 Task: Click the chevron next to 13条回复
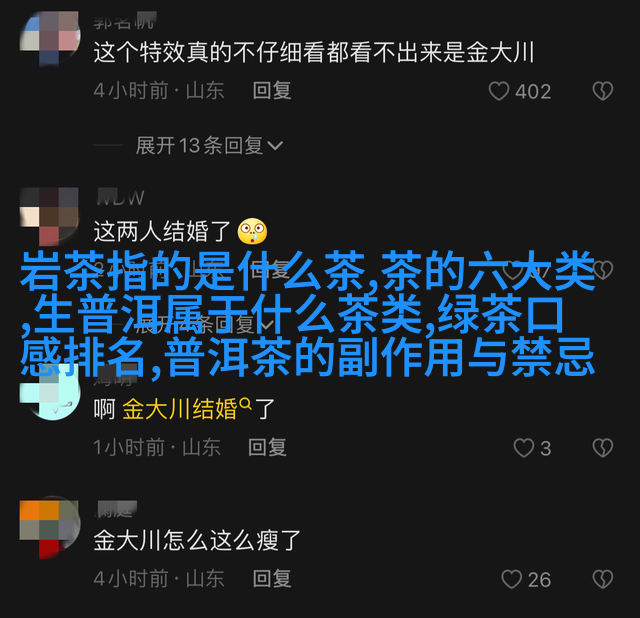pyautogui.click(x=275, y=146)
